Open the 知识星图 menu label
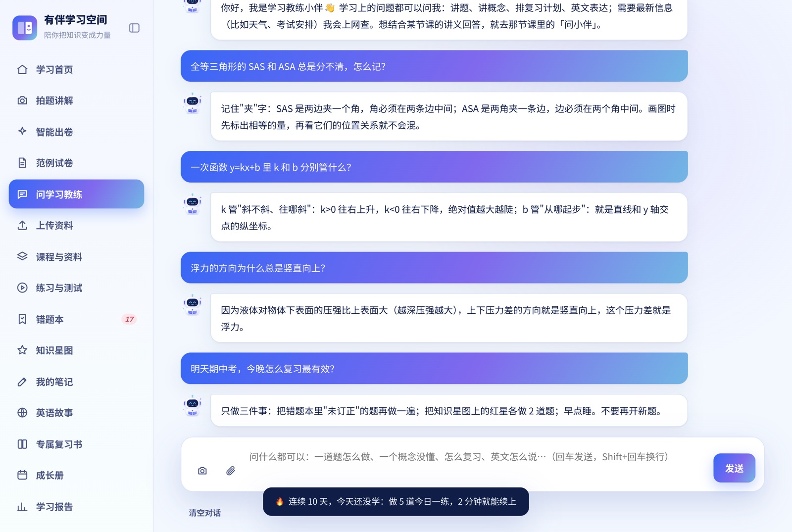This screenshot has height=532, width=792. pyautogui.click(x=54, y=350)
